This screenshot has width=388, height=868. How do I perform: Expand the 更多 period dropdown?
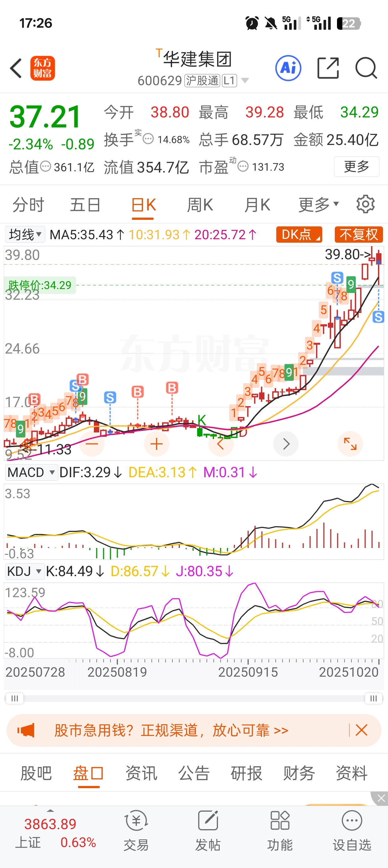(319, 204)
